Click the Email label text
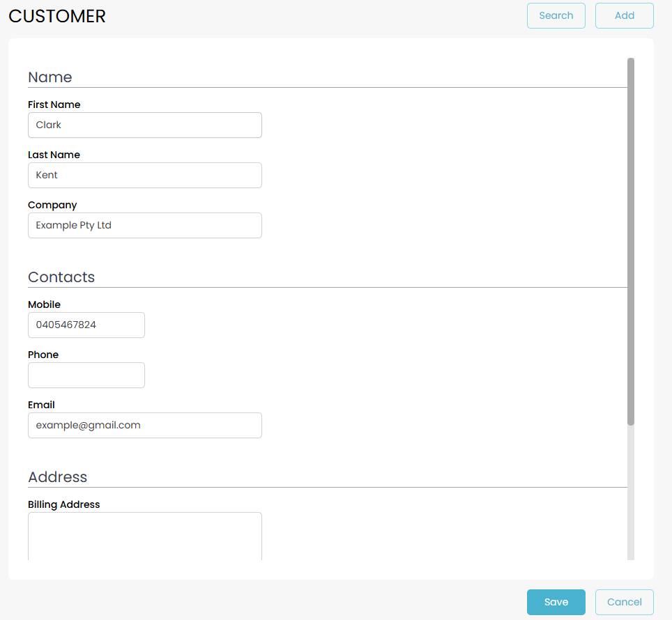Image resolution: width=672 pixels, height=620 pixels. [x=41, y=405]
